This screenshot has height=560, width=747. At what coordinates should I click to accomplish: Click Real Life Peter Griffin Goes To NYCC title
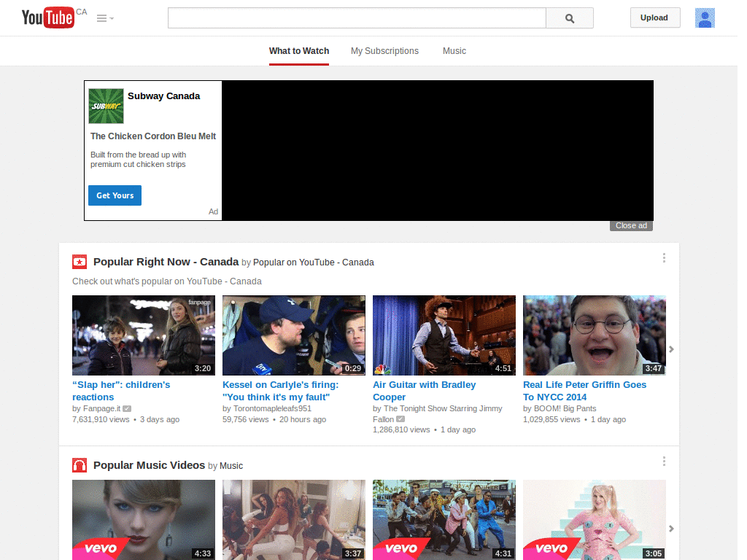point(584,391)
